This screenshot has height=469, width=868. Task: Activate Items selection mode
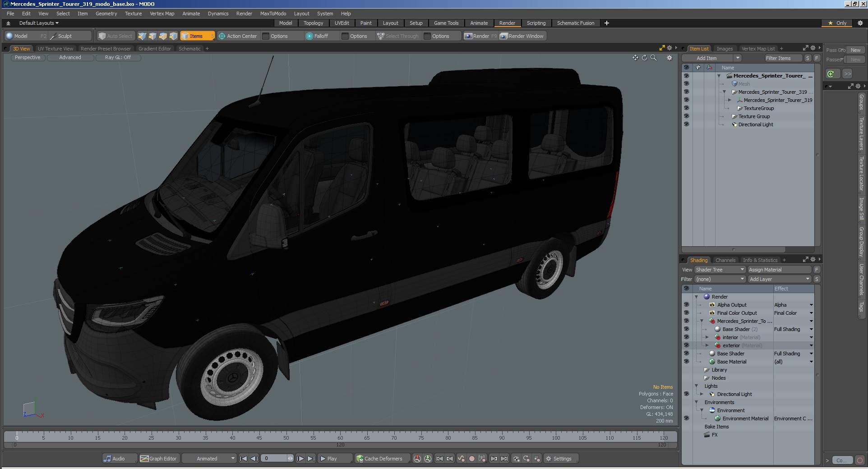(x=197, y=36)
